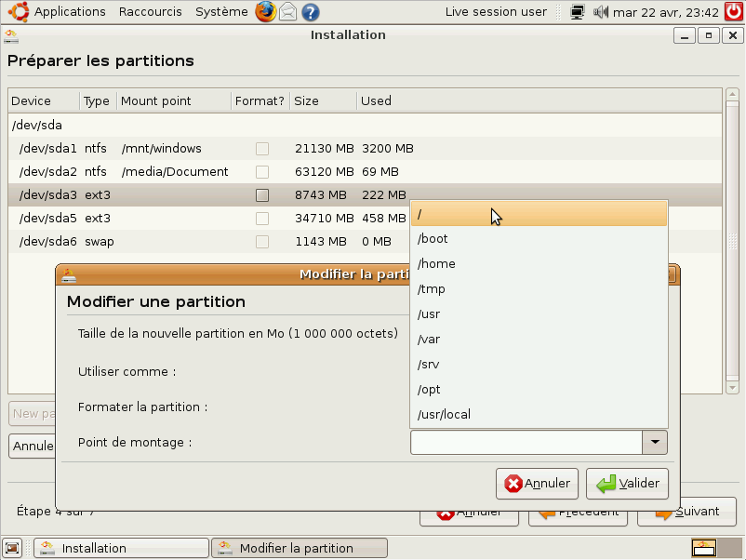The image size is (746, 560).
Task: Pick /var from the mount point list
Action: tap(540, 340)
